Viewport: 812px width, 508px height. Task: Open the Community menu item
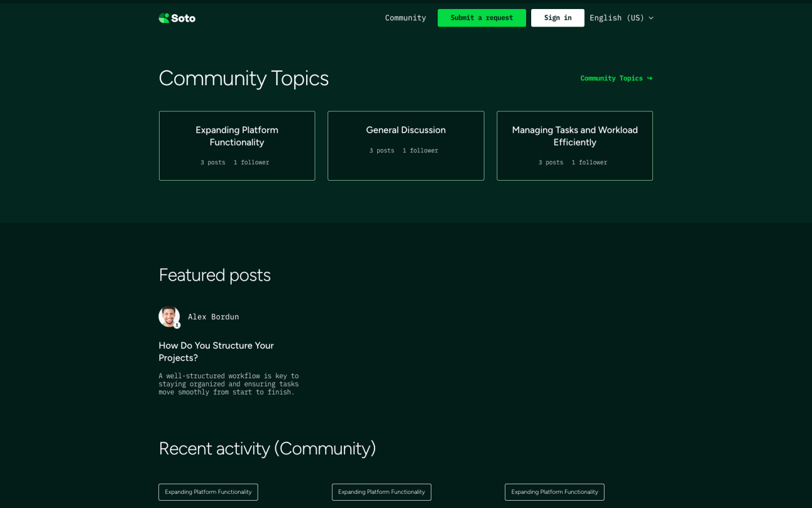(x=405, y=18)
